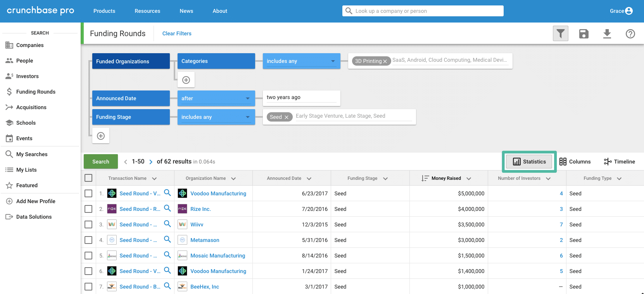Viewport: 644px width, 294px height.
Task: Click the save search floppy disk icon
Action: (x=584, y=34)
